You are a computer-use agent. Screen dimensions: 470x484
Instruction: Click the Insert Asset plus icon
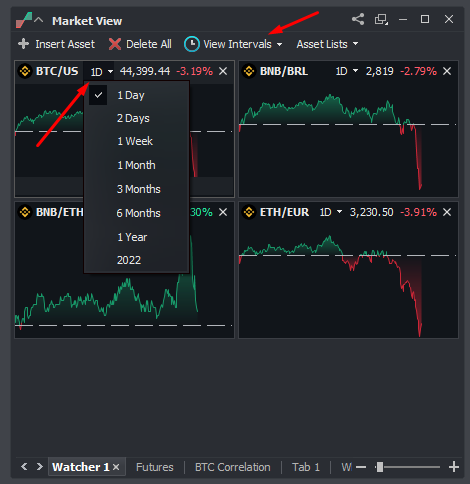tap(24, 44)
